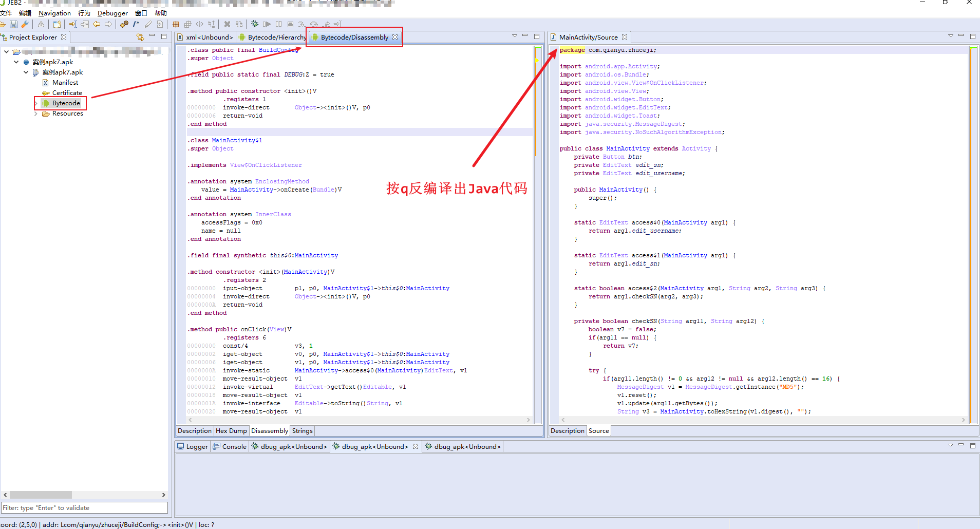The width and height of the screenshot is (980, 529).
Task: Collapse the top-level 案例apk7.apk node
Action: pyautogui.click(x=16, y=62)
